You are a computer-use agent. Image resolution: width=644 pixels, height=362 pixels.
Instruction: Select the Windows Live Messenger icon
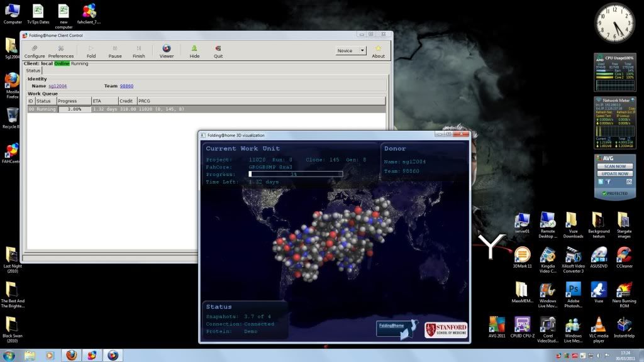pos(573,329)
